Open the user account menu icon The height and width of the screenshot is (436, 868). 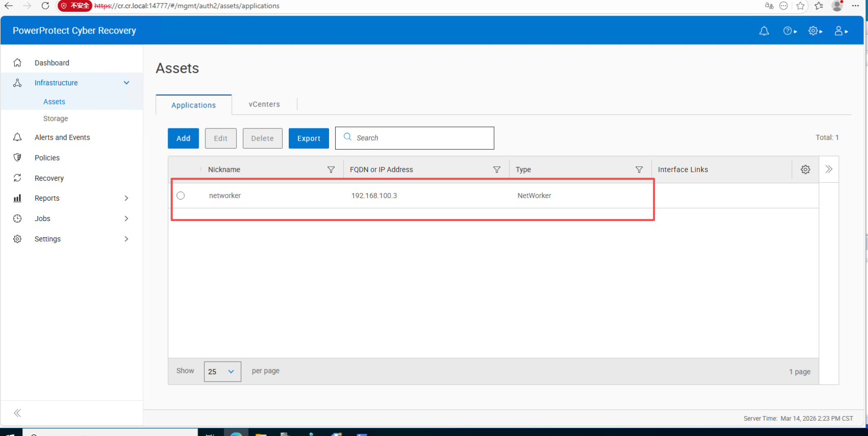tap(841, 31)
